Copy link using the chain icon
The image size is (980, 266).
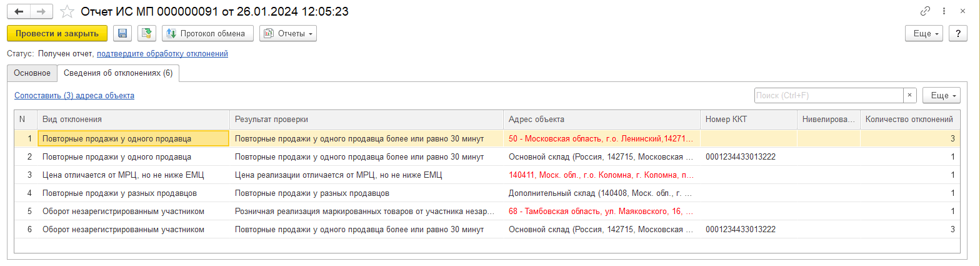pyautogui.click(x=925, y=11)
